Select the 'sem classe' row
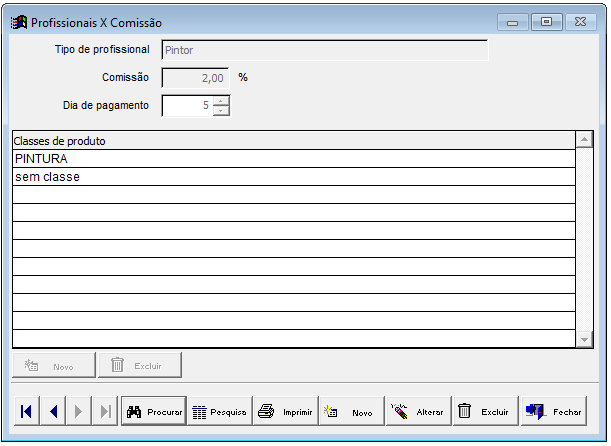The image size is (611, 446). tap(294, 177)
